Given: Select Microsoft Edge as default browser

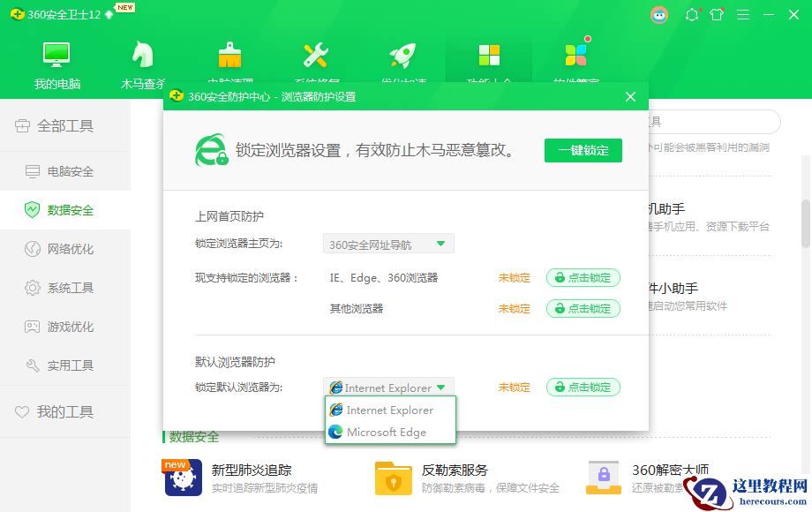Looking at the screenshot, I should pyautogui.click(x=392, y=432).
